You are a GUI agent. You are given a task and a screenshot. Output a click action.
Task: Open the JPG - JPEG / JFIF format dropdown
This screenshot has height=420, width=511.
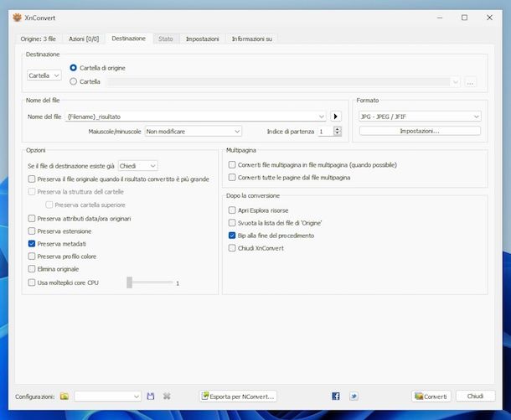[x=420, y=117]
